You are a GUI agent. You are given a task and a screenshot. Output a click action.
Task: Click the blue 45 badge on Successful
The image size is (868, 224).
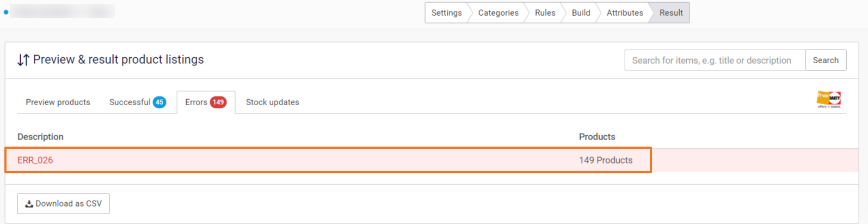[x=159, y=102]
